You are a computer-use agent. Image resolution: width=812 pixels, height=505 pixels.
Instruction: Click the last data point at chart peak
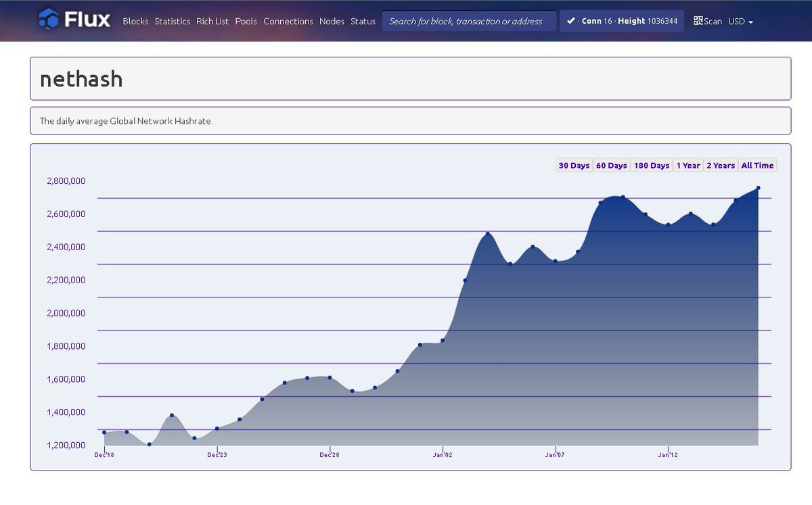point(759,188)
